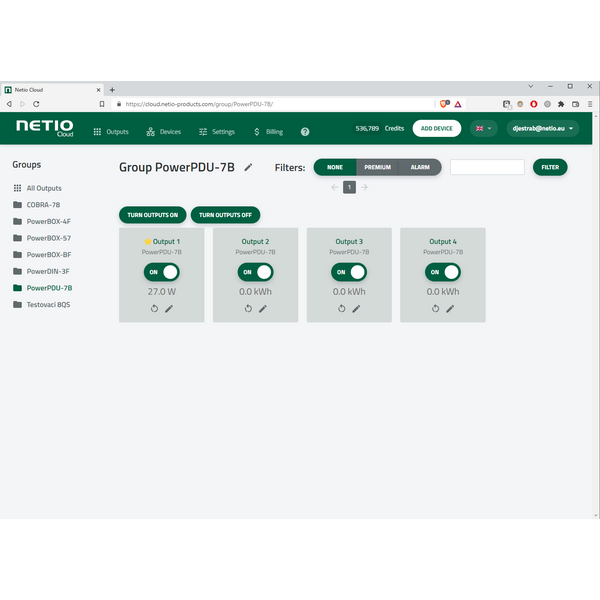Toggle the Output 2 ON switch
600x600 pixels.
(x=255, y=272)
